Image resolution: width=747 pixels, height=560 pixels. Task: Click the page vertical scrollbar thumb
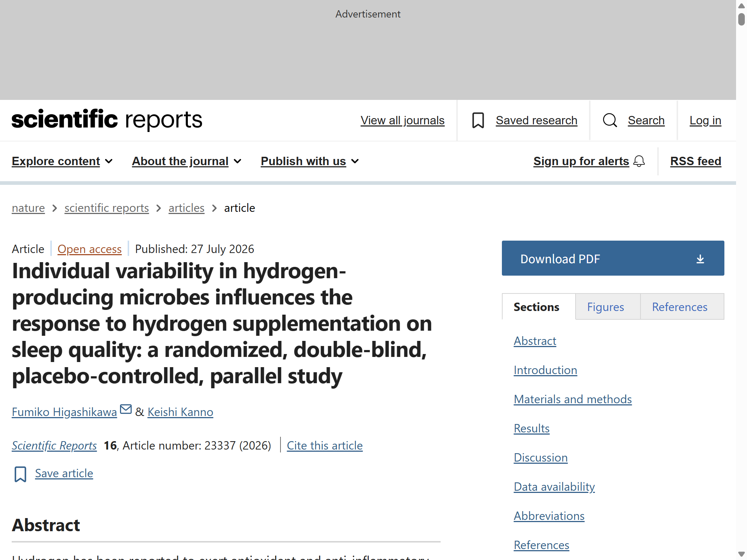(x=742, y=19)
